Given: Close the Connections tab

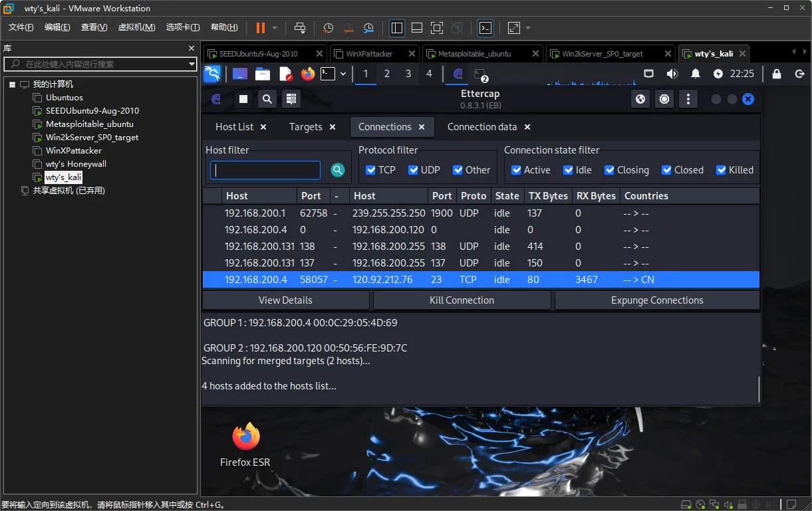Looking at the screenshot, I should click(x=422, y=127).
